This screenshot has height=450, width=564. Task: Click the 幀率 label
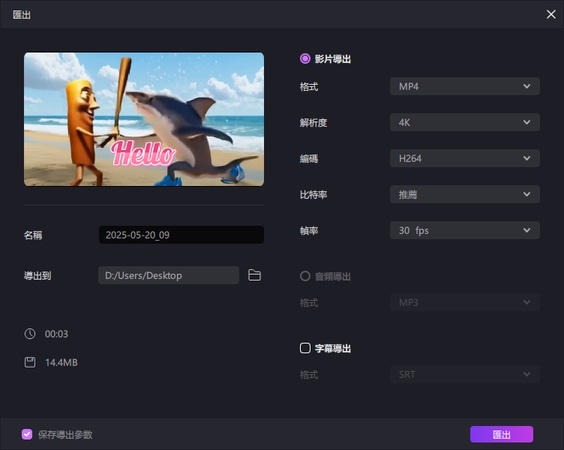click(309, 231)
